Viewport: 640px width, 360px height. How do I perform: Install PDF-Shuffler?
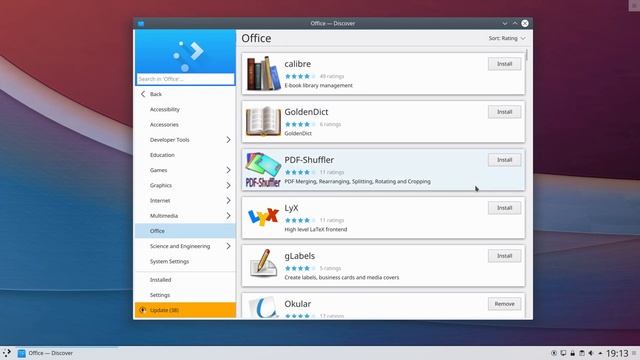(504, 160)
